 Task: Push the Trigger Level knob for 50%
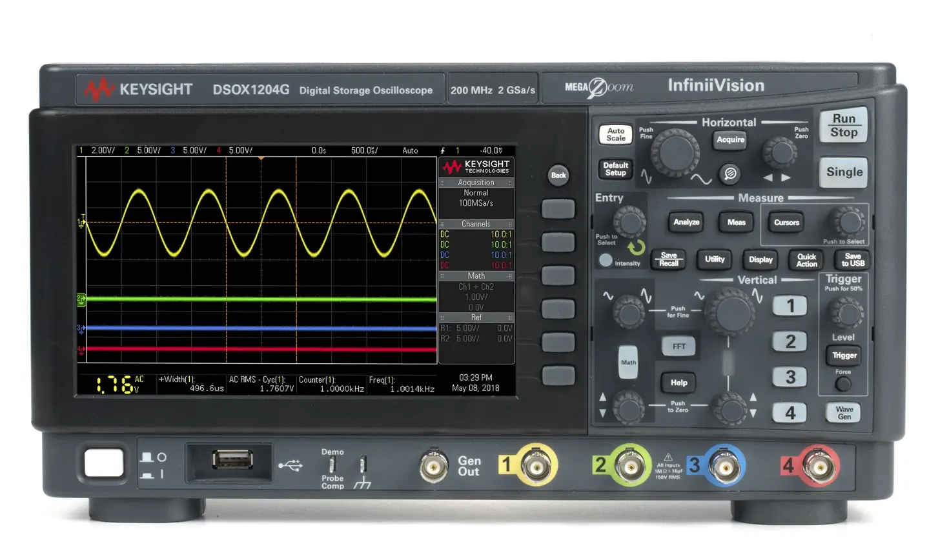846,314
